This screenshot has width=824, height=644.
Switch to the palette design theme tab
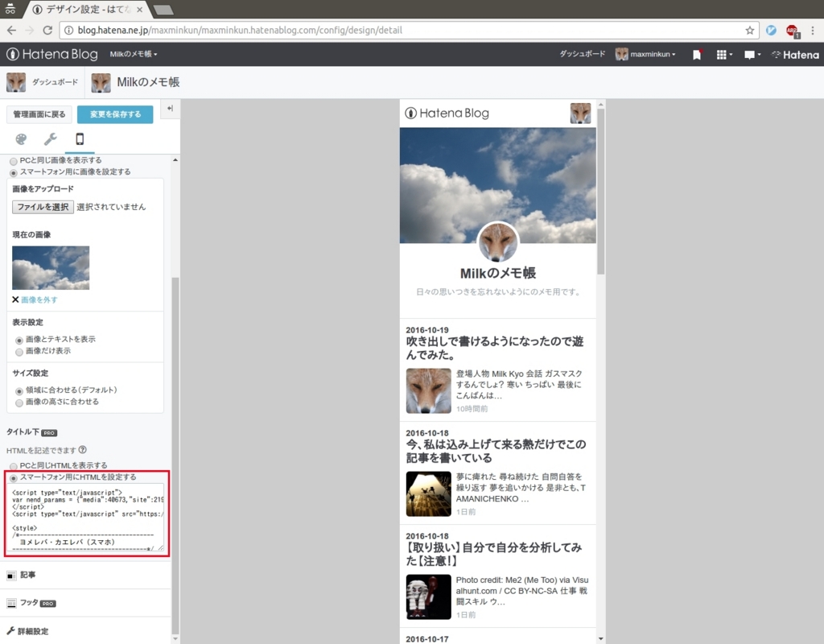point(21,139)
